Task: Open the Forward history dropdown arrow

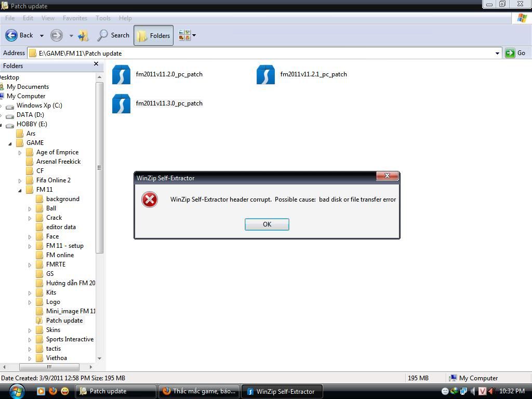Action: coord(71,36)
